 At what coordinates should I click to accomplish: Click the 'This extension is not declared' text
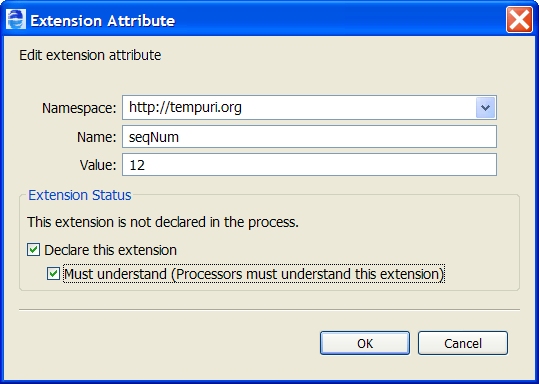coord(163,222)
